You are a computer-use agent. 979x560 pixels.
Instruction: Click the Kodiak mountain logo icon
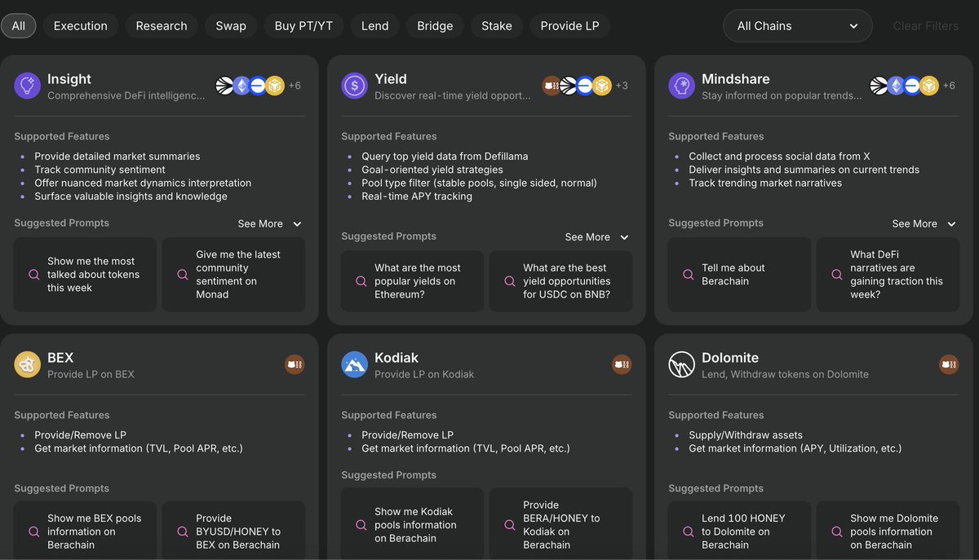tap(355, 364)
